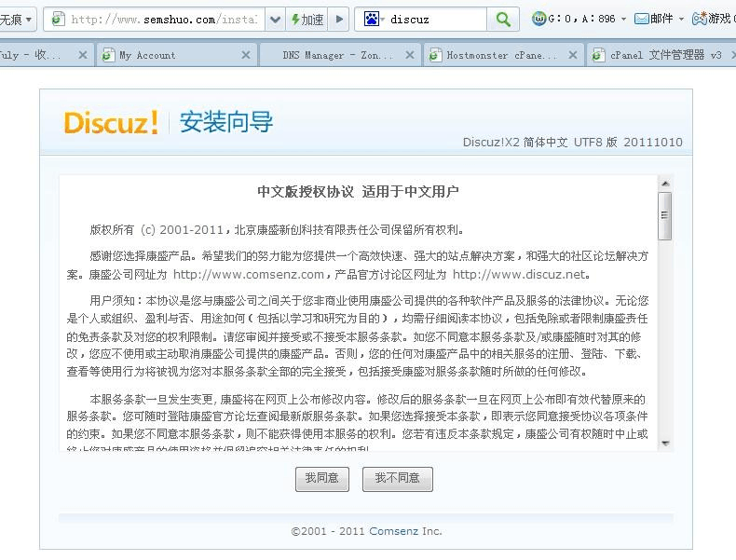
Task: Open the 游戏 games icon
Action: [700, 19]
